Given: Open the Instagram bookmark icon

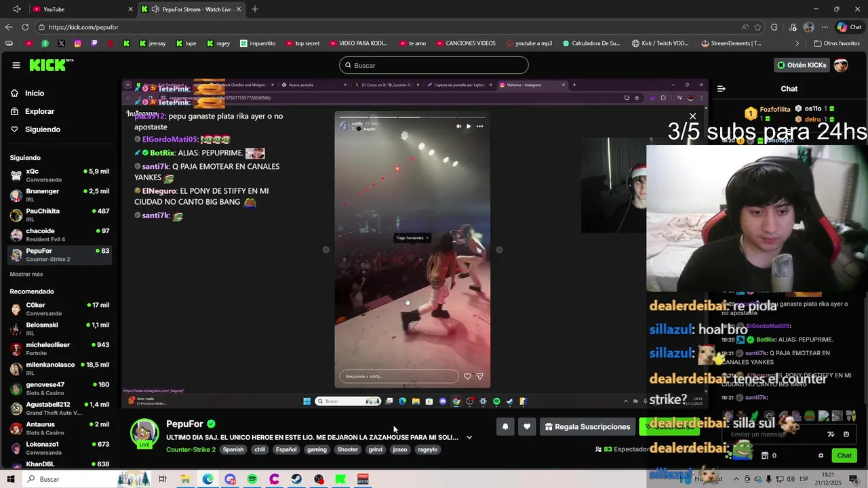Looking at the screenshot, I should point(77,43).
